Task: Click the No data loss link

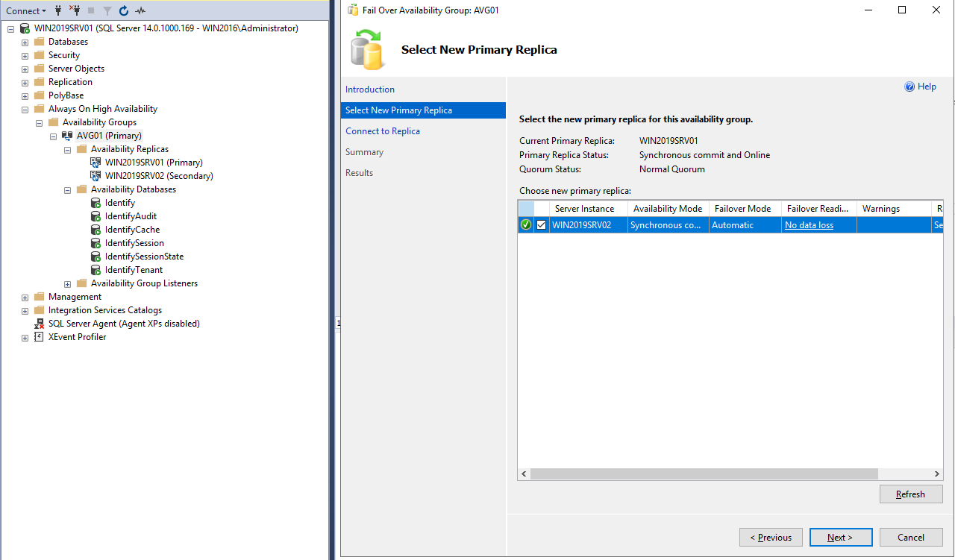Action: [x=809, y=225]
